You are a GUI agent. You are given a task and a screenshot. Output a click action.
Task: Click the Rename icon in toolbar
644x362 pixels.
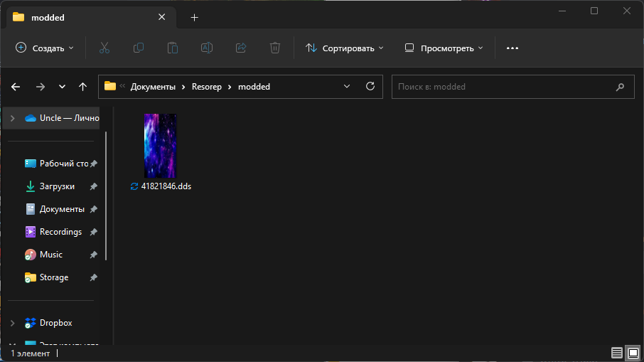207,48
